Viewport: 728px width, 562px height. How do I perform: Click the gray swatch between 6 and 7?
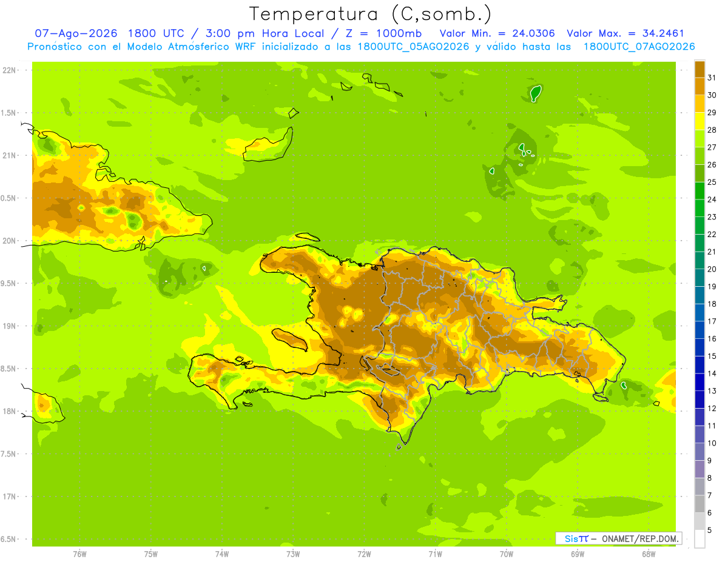coord(699,504)
